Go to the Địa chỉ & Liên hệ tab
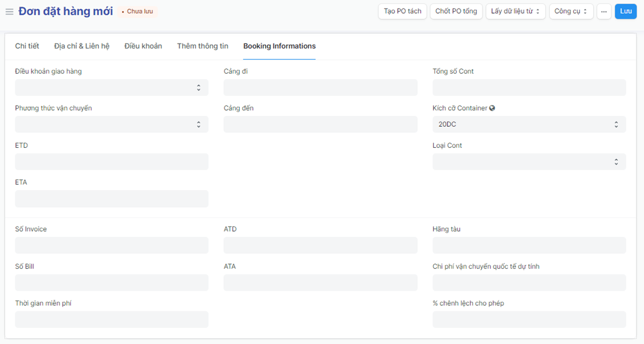 pos(82,46)
